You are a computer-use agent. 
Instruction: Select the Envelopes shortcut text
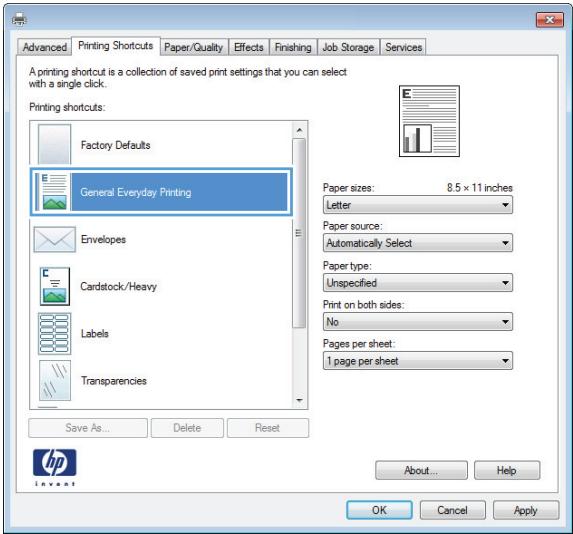click(x=103, y=239)
